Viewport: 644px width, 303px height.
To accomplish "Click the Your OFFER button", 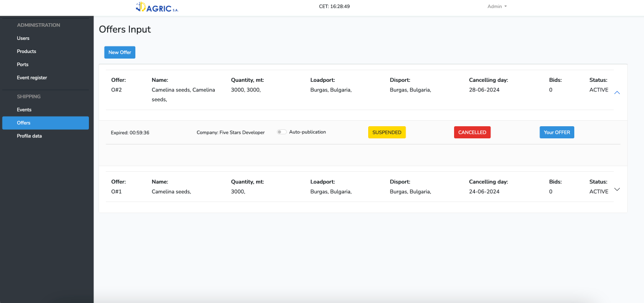I will tap(557, 132).
